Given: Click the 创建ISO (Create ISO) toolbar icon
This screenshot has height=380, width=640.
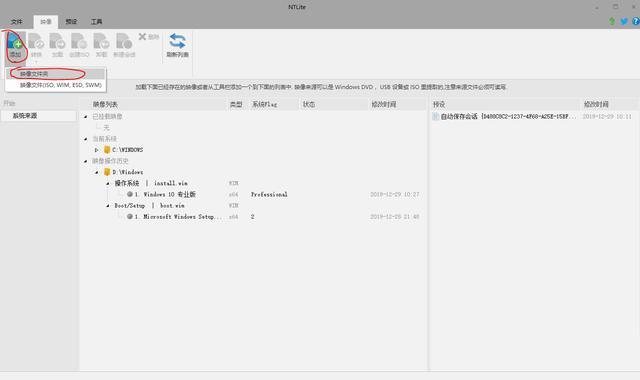Looking at the screenshot, I should (79, 41).
